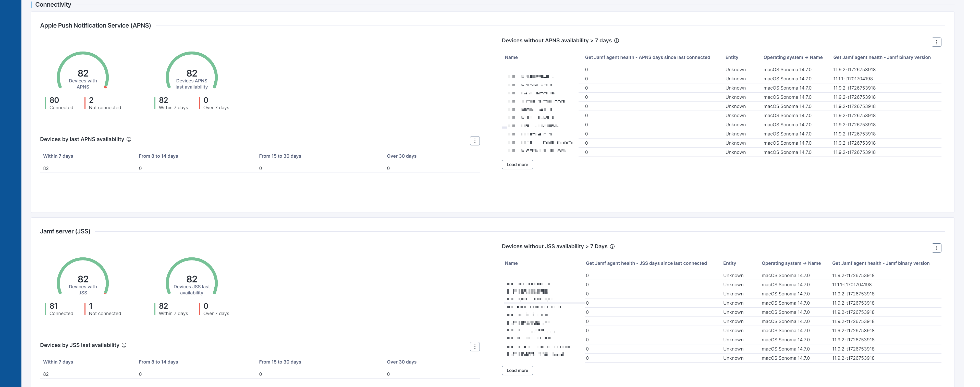Click Entity column header in JSS table

click(729, 264)
